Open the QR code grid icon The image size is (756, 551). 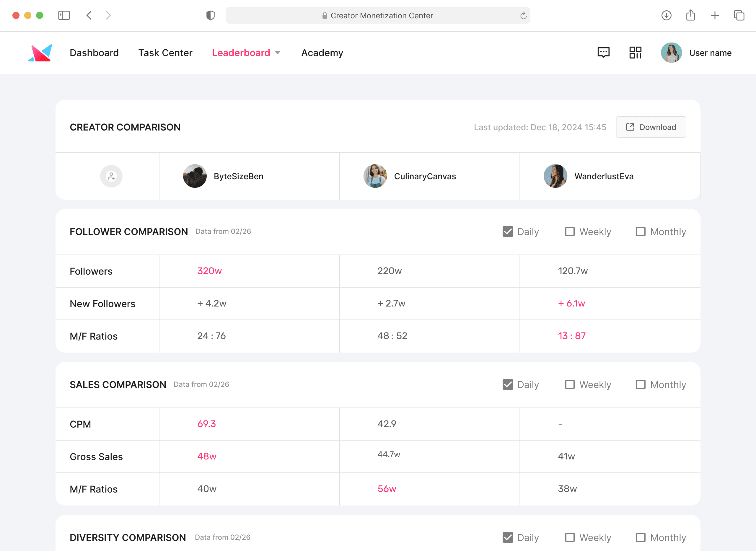click(635, 53)
